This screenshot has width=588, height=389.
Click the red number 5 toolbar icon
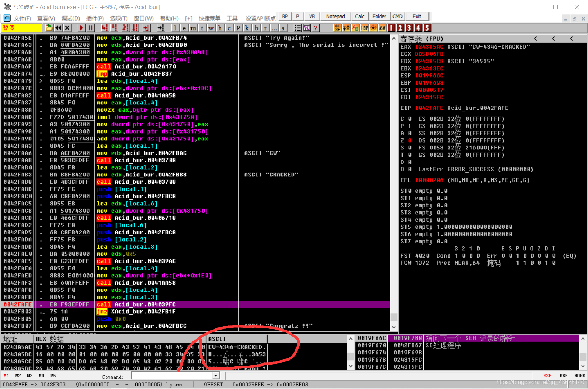pos(427,28)
